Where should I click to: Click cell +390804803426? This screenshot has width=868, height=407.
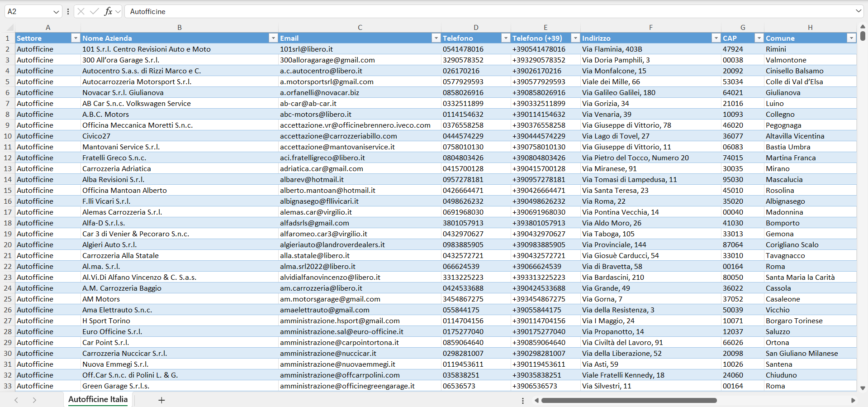click(x=545, y=158)
